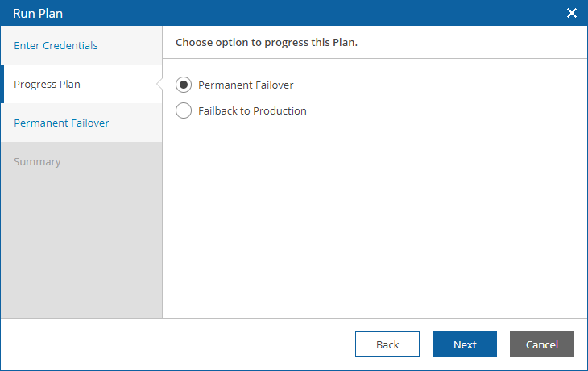588x371 pixels.
Task: Cancel the Run Plan wizard
Action: [x=542, y=344]
